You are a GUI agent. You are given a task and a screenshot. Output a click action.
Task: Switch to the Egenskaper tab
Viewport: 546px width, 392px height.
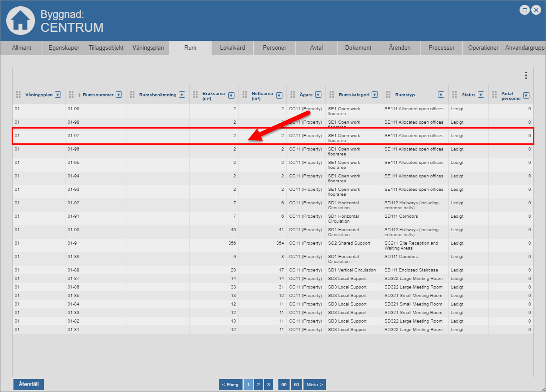click(x=64, y=48)
